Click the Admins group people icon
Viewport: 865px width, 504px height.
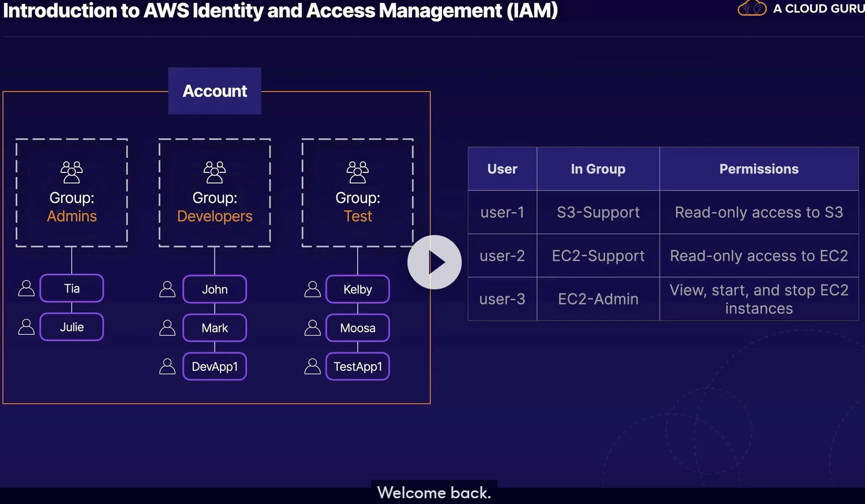click(72, 172)
